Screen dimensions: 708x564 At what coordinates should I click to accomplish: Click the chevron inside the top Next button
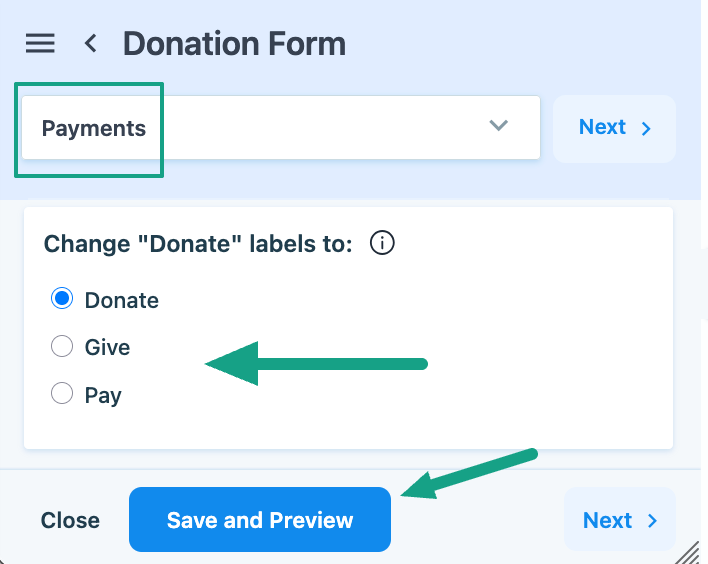pyautogui.click(x=646, y=128)
